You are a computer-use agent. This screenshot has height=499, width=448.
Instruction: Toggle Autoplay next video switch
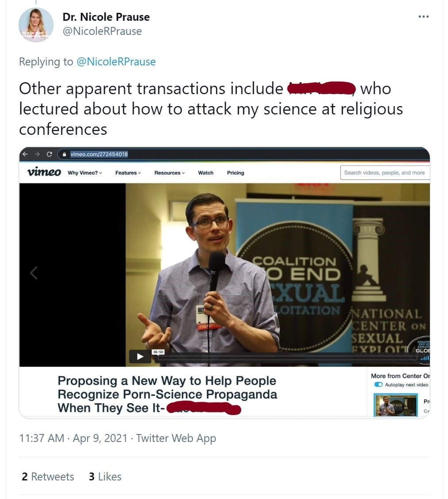click(378, 385)
